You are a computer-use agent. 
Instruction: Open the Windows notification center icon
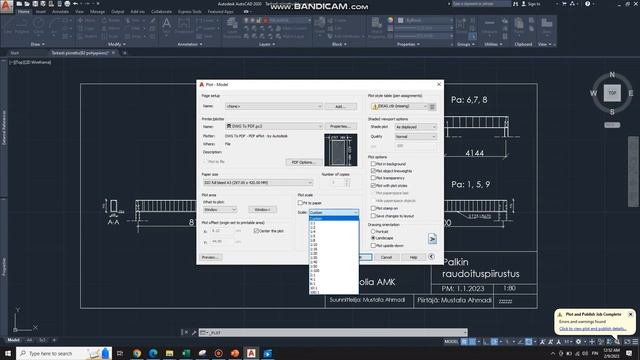[x=629, y=353]
